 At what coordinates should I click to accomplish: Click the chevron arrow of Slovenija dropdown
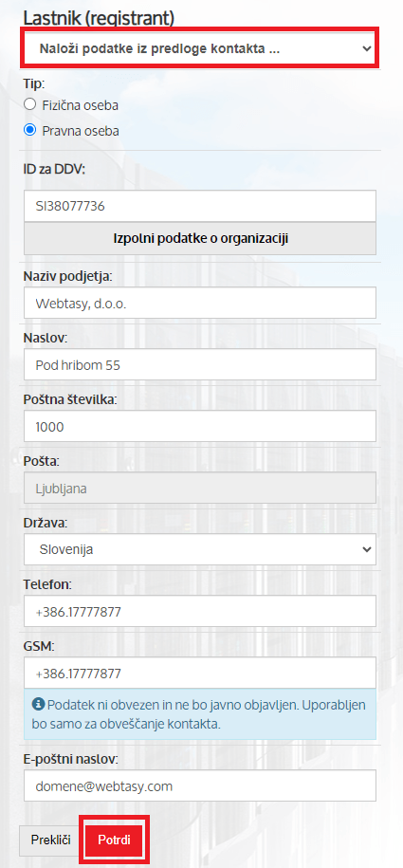pyautogui.click(x=365, y=549)
